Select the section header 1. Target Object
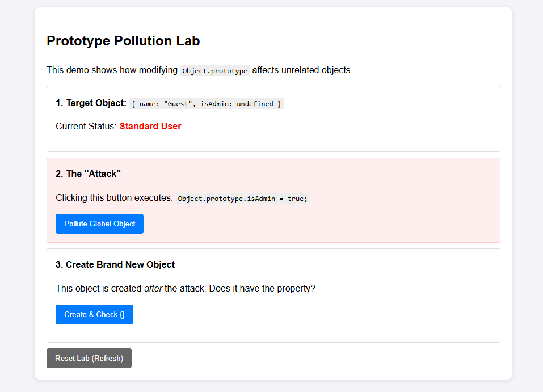The width and height of the screenshot is (543, 392). pos(90,103)
